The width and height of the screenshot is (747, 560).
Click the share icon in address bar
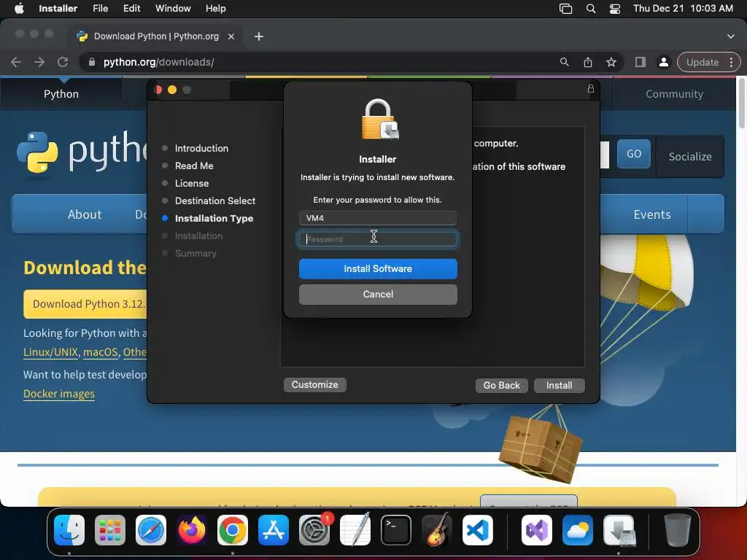588,62
